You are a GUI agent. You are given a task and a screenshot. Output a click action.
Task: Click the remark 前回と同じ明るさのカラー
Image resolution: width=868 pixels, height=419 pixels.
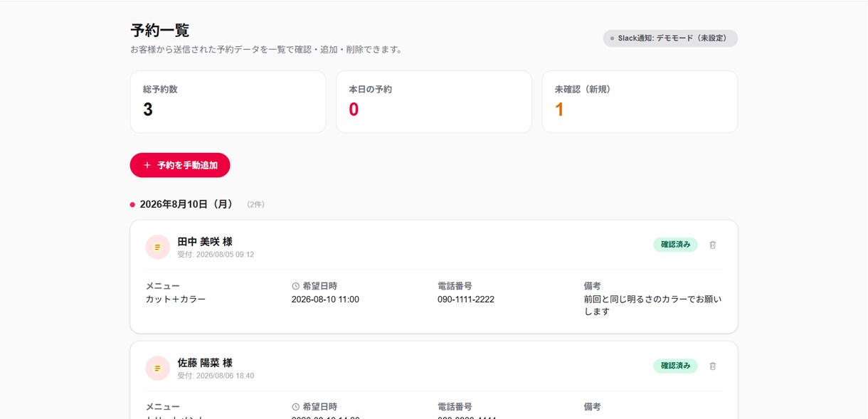[x=652, y=305]
